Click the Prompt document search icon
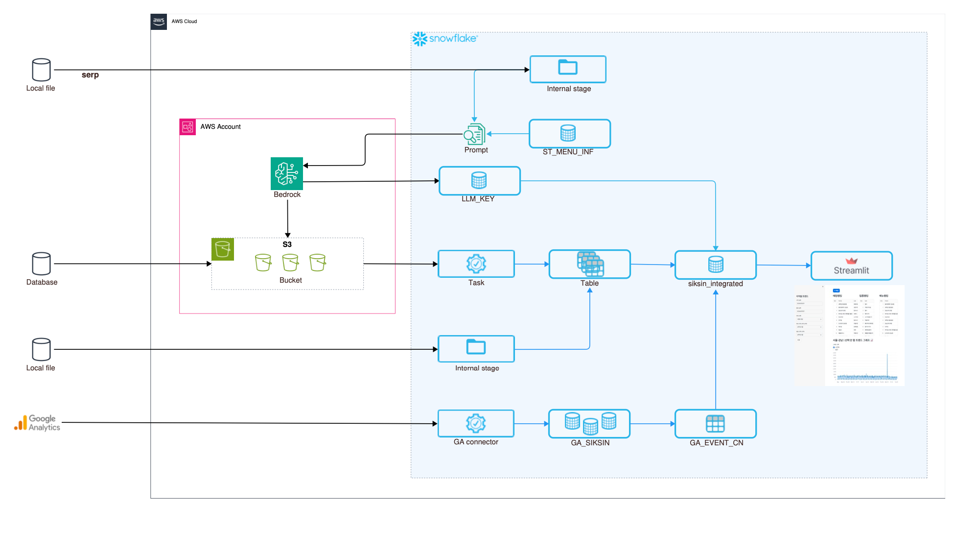The width and height of the screenshot is (980, 533). point(474,134)
